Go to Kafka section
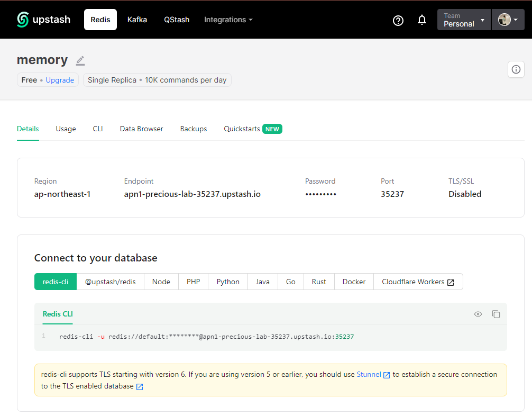Viewport: 532px width, 416px height. coord(137,20)
